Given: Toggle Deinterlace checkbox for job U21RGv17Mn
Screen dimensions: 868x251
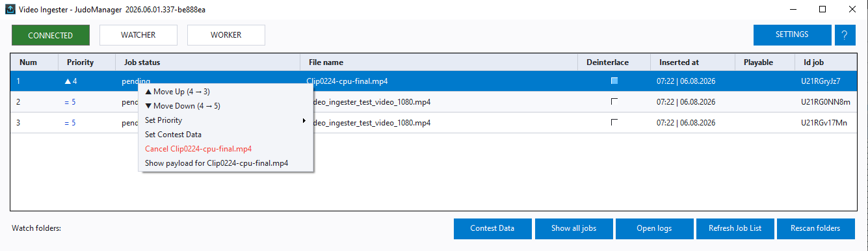Looking at the screenshot, I should coord(614,123).
